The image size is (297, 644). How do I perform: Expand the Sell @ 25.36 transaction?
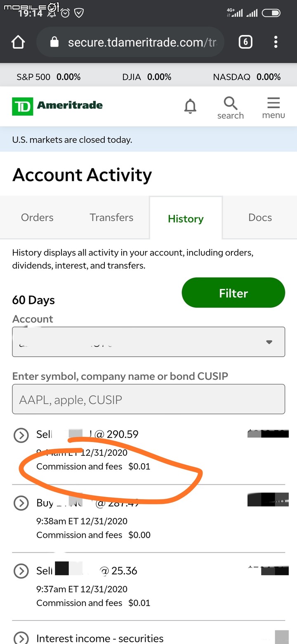[21, 571]
